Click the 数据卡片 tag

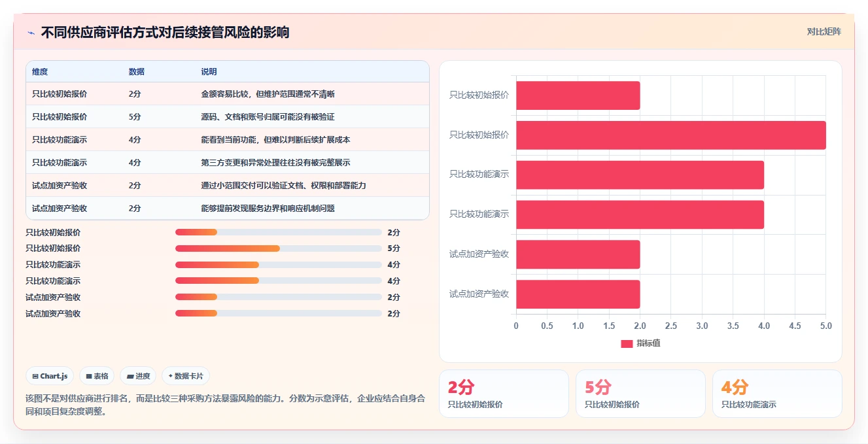pyautogui.click(x=186, y=376)
